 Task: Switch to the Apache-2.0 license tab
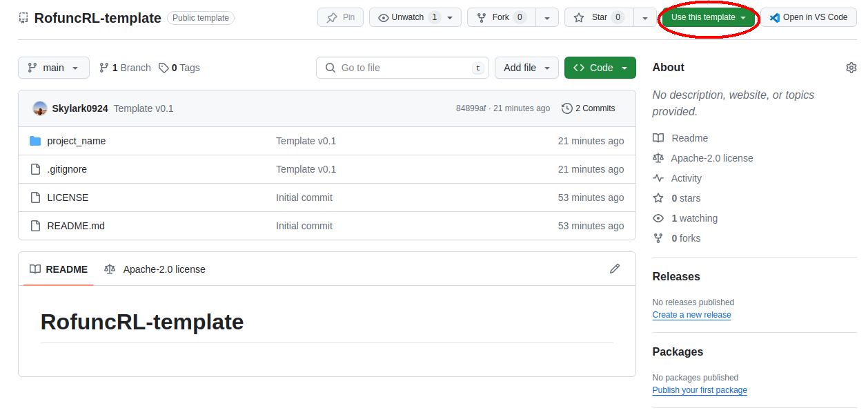coord(155,269)
